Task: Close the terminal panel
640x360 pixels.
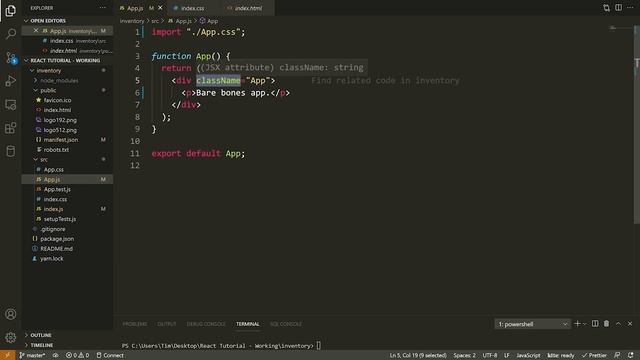Action: [x=630, y=324]
